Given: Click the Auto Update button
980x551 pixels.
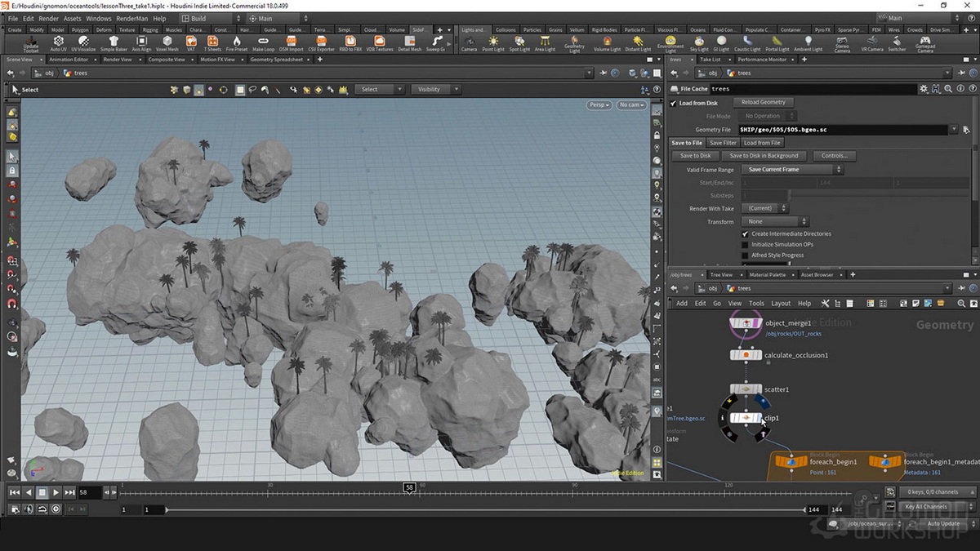Looking at the screenshot, I should point(943,523).
